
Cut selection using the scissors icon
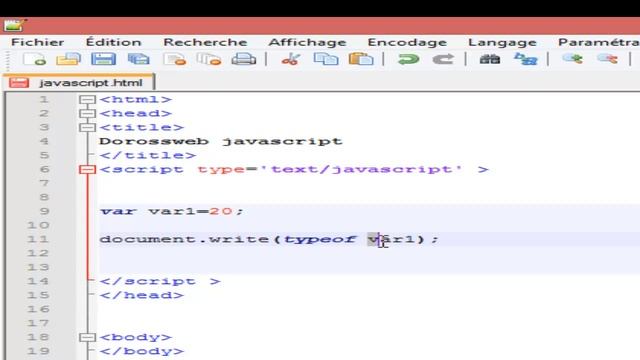291,59
